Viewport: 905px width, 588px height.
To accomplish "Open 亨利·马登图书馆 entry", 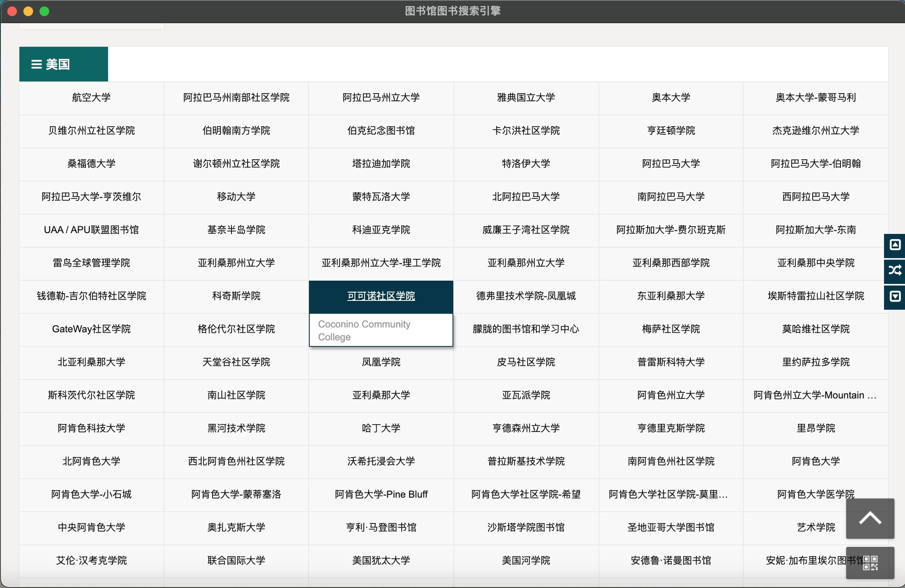I will (381, 528).
